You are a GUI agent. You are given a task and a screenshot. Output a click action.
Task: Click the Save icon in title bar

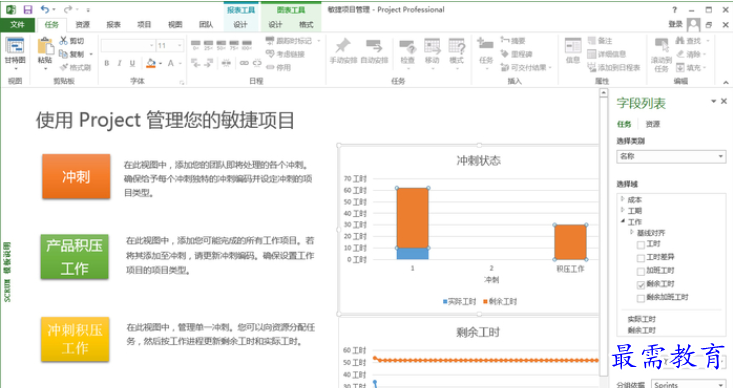coord(28,9)
